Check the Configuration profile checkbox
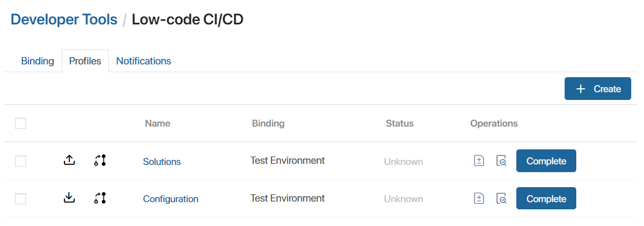Image resolution: width=644 pixels, height=226 pixels. [21, 199]
